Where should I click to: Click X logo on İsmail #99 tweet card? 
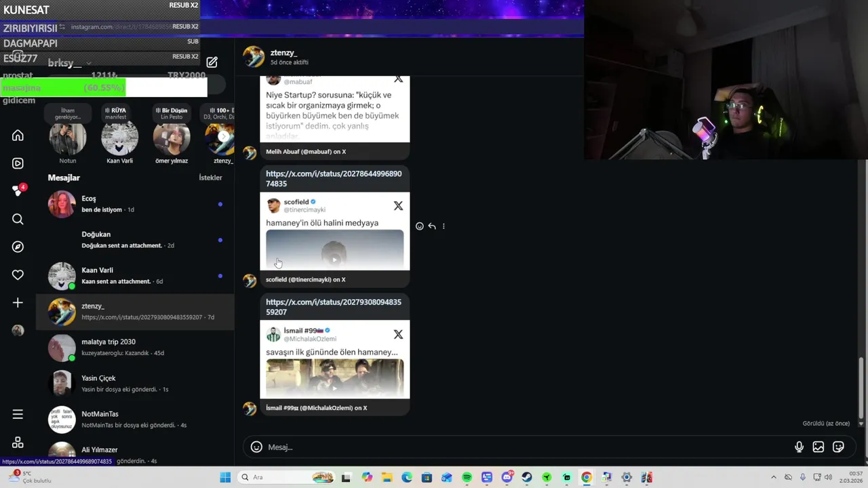click(398, 334)
